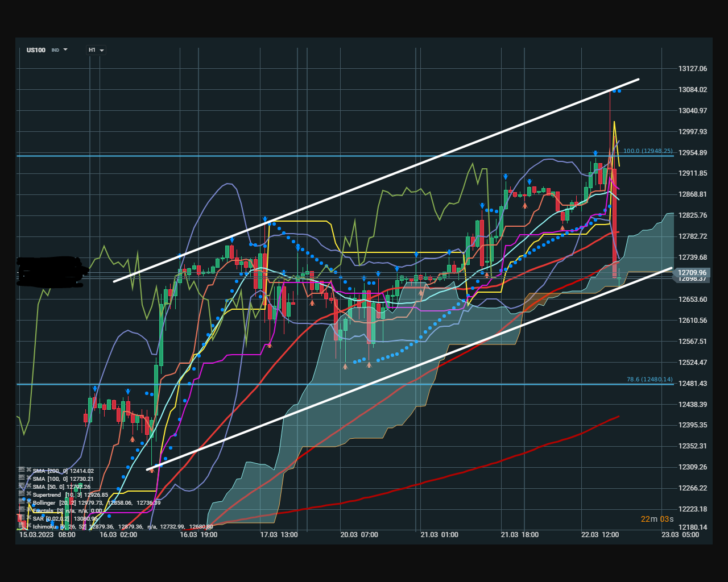This screenshot has width=728, height=582.
Task: Click the Bollinger indicator label
Action: click(44, 503)
